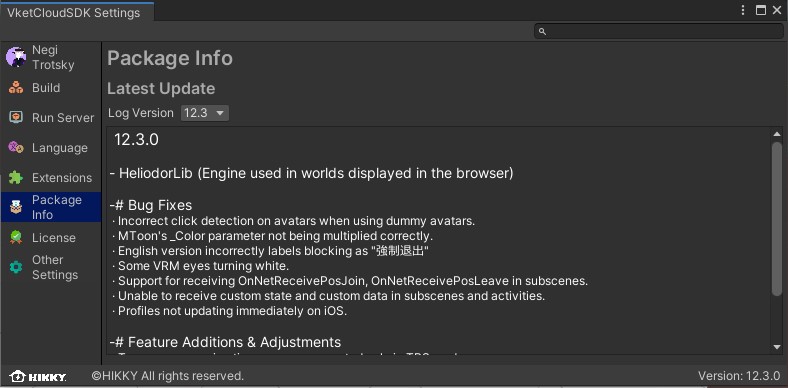This screenshot has width=788, height=388.
Task: Open the Run Server section
Action: click(51, 118)
